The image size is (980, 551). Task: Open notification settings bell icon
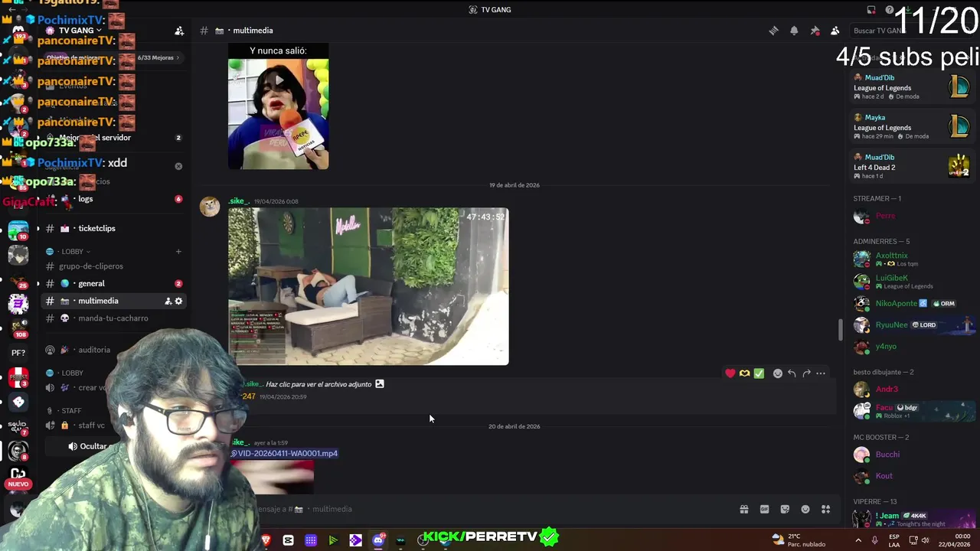[x=794, y=31]
